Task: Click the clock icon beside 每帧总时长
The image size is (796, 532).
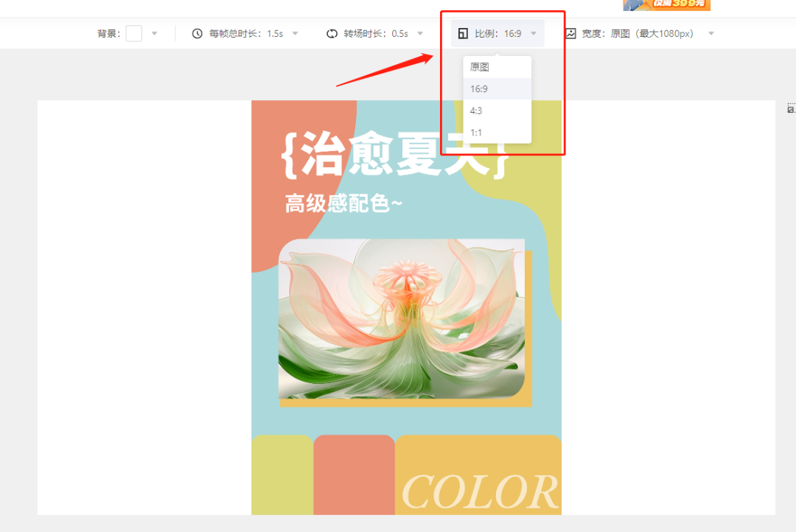Action: (x=197, y=34)
